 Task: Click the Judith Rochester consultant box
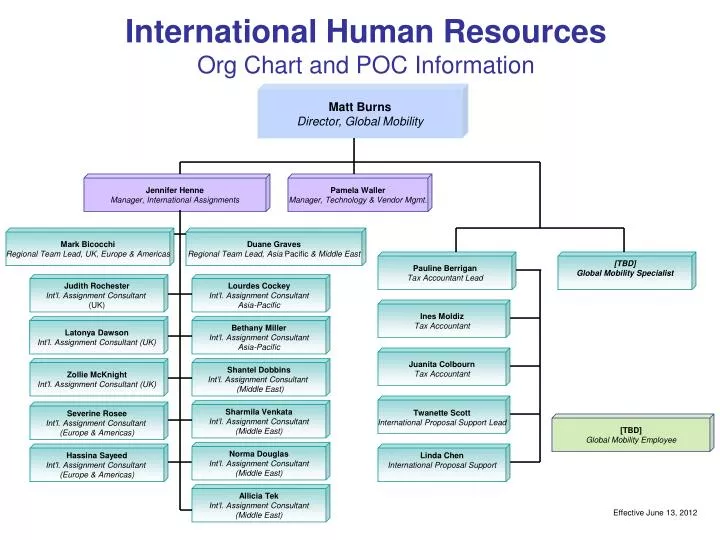pos(99,294)
